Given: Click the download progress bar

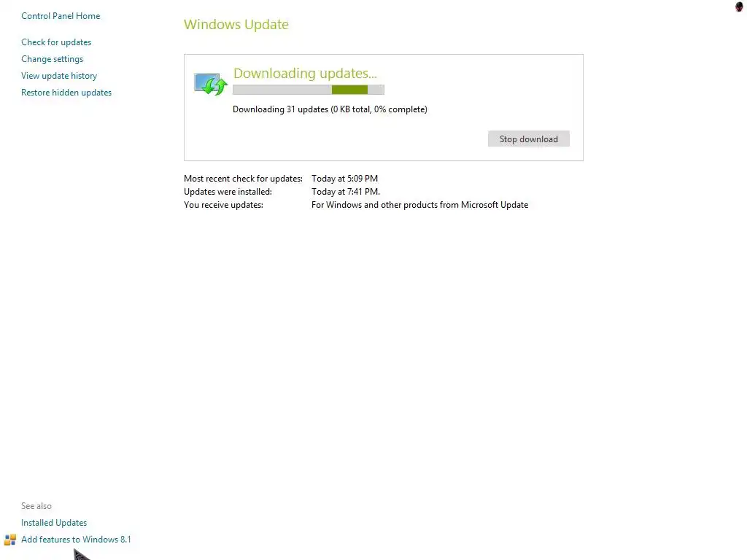Looking at the screenshot, I should point(309,90).
